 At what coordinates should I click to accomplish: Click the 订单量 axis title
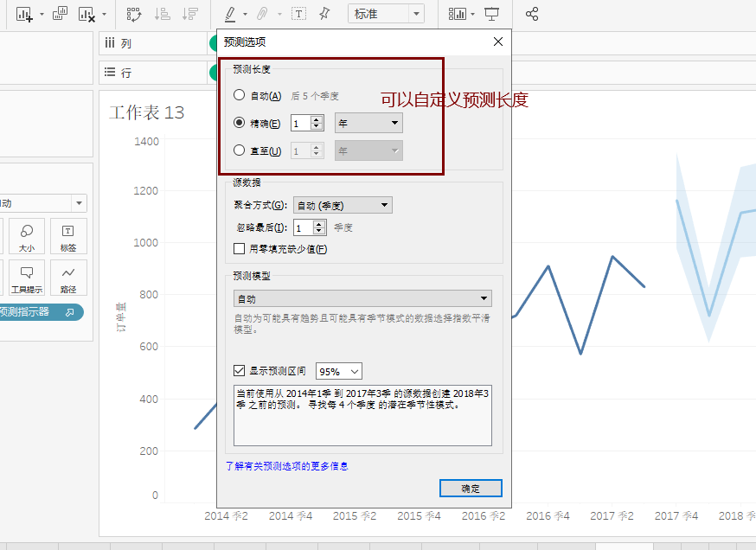pyautogui.click(x=120, y=317)
